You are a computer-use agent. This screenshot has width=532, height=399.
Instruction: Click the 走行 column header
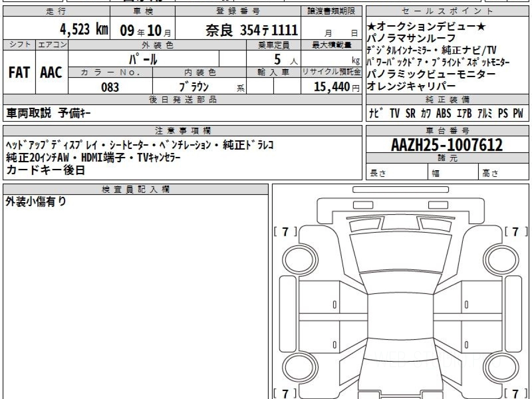point(56,12)
